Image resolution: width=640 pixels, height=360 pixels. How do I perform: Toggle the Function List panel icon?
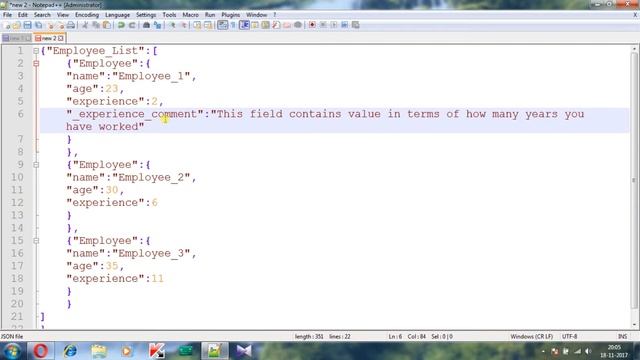[276, 25]
